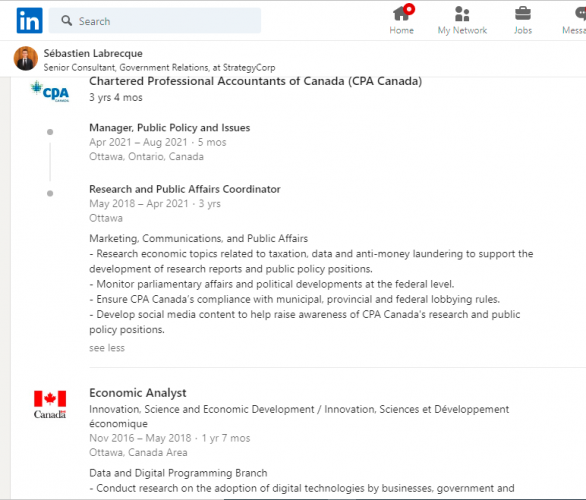Viewport: 586px width, 500px height.
Task: Select the Jobs navigation label
Action: tap(523, 30)
